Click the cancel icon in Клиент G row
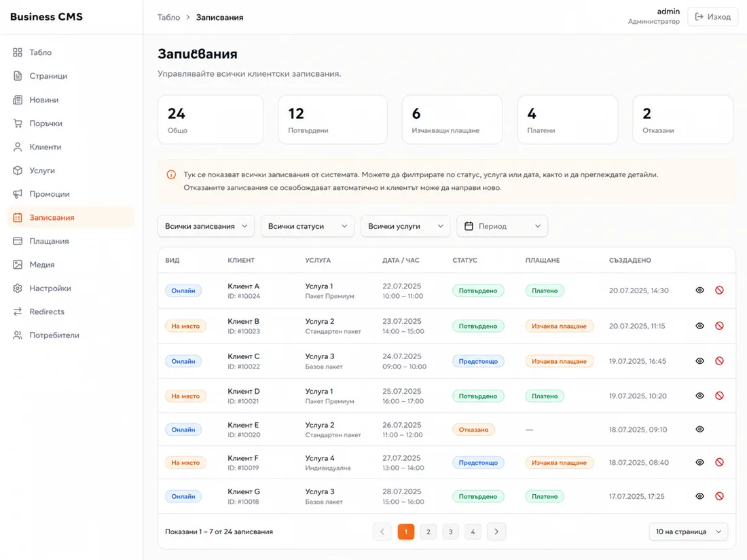Viewport: 747px width, 560px height. [719, 496]
